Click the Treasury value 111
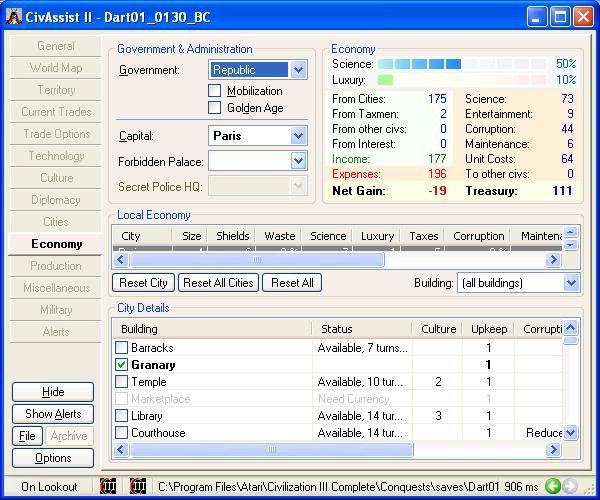Viewport: 600px width, 500px height. point(562,191)
